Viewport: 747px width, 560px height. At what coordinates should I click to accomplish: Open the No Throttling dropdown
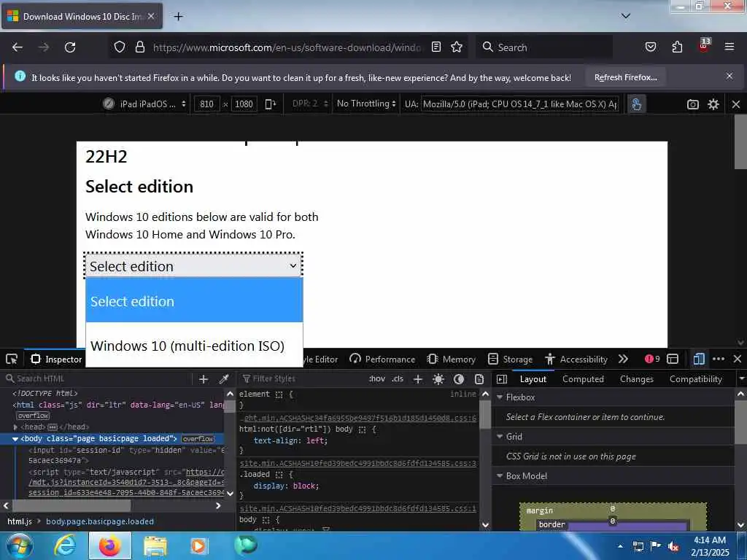coord(366,104)
